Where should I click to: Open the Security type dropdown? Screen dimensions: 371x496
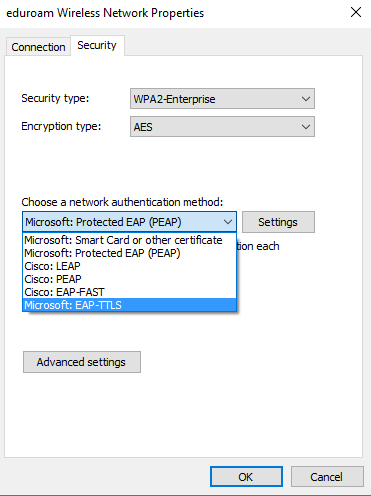tap(222, 99)
